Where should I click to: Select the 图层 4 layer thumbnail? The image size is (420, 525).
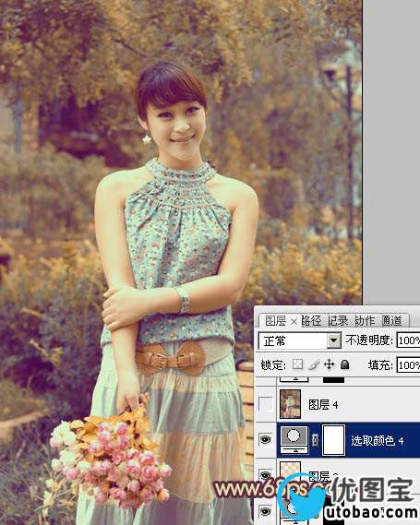click(290, 404)
